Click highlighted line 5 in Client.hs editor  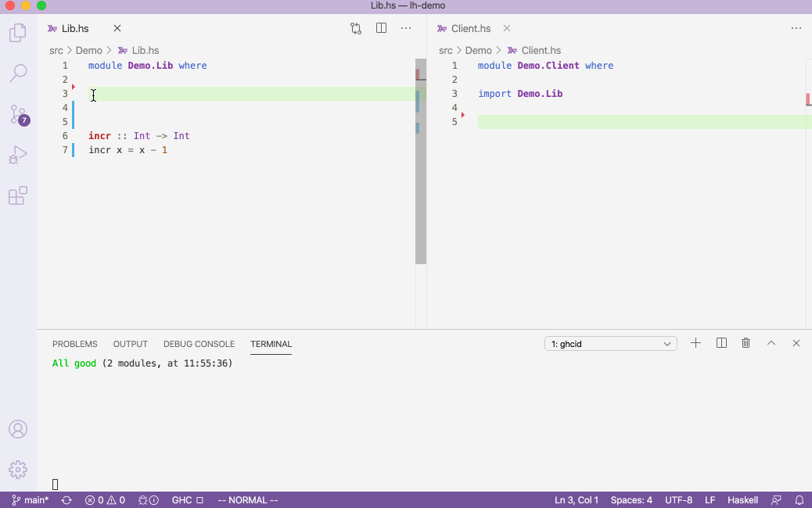(645, 122)
